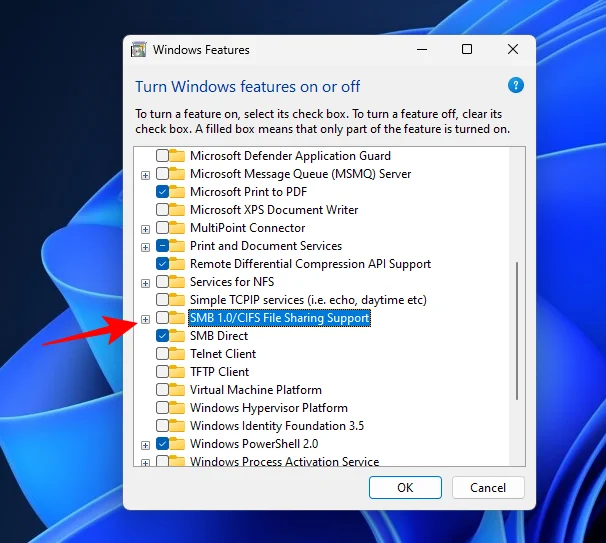Check the Virtual Machine Platform box
The image size is (606, 543).
162,390
